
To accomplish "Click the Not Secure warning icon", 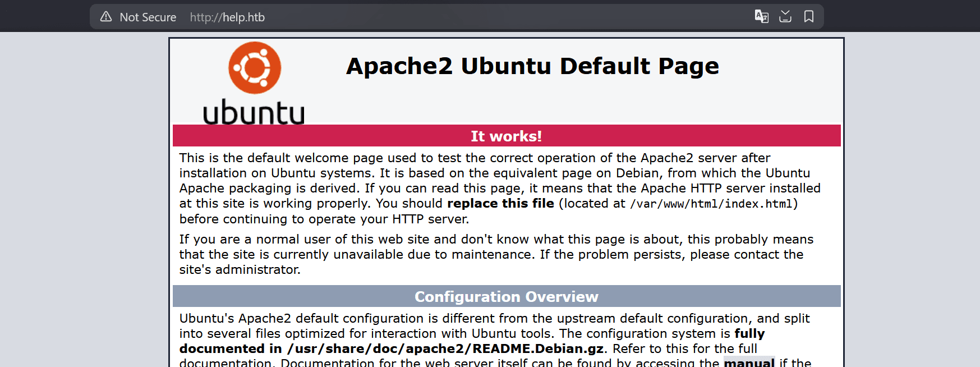I will 106,17.
